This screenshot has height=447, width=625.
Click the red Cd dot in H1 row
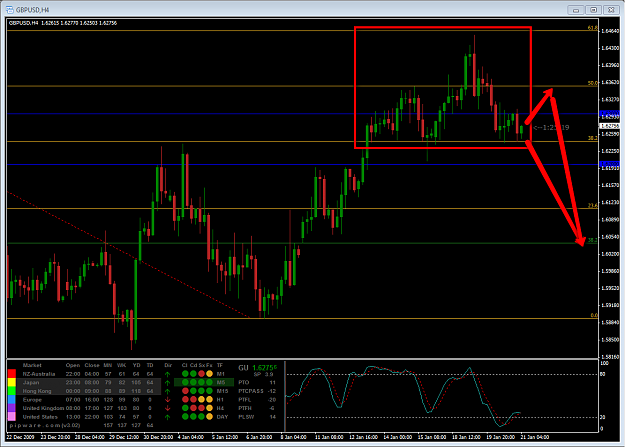coord(193,400)
